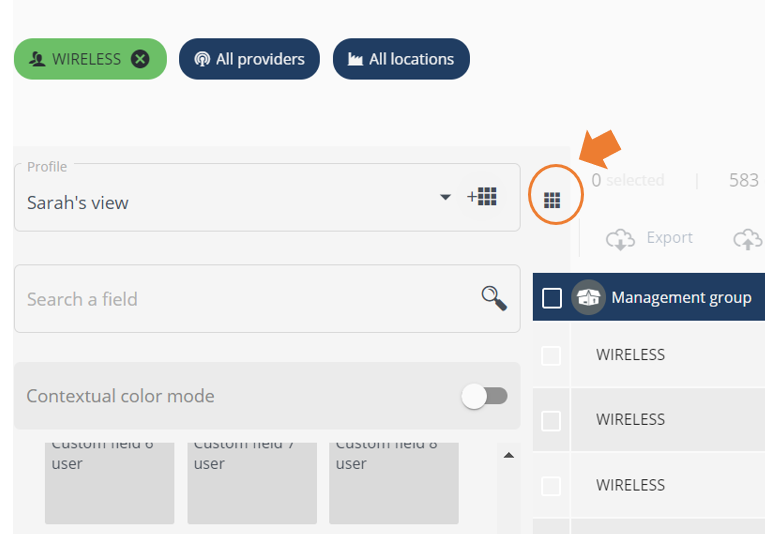Click the Management group box icon
Image resolution: width=765 pixels, height=534 pixels.
[588, 297]
